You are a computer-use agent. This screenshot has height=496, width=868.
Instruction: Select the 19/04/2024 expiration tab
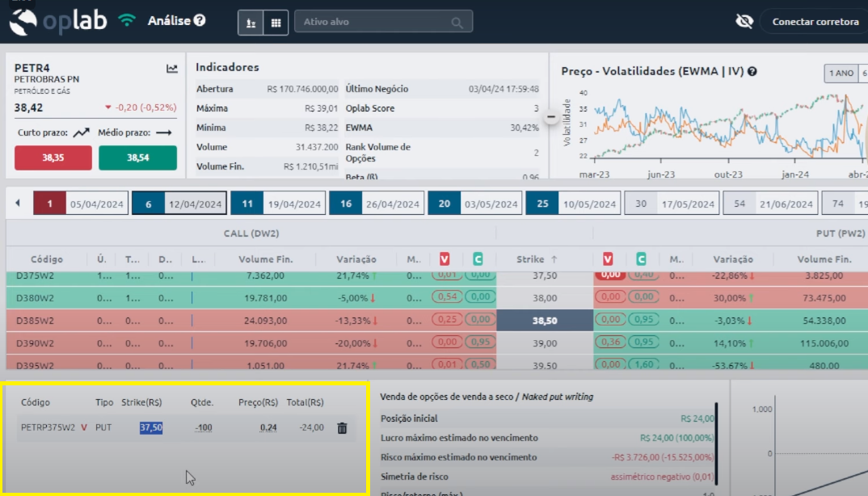pos(278,204)
